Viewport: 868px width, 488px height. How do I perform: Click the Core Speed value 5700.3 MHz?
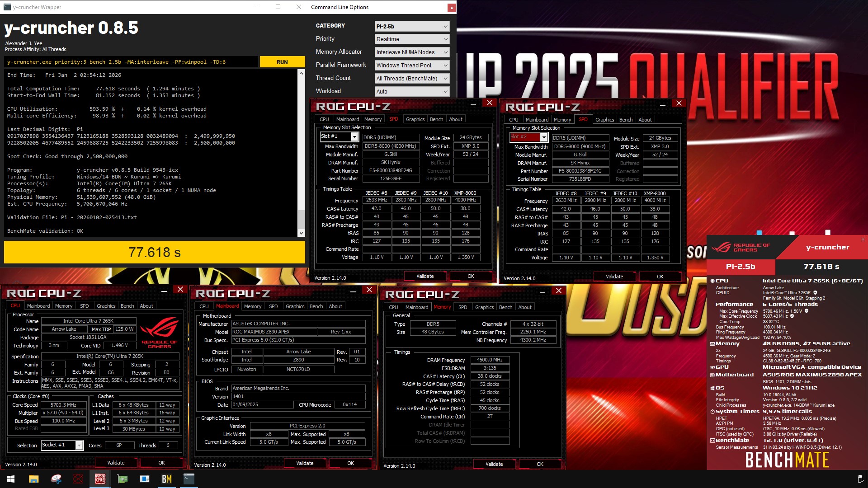[x=63, y=405]
